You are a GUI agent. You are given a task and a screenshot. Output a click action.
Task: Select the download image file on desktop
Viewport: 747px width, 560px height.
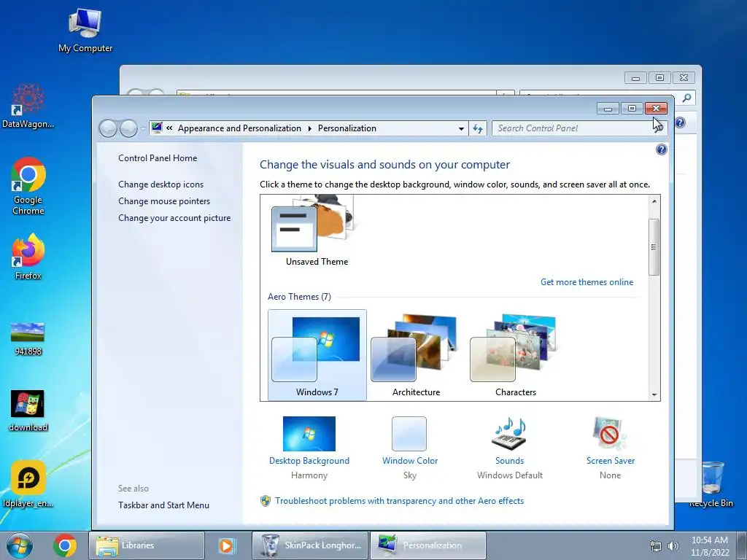[x=28, y=411]
